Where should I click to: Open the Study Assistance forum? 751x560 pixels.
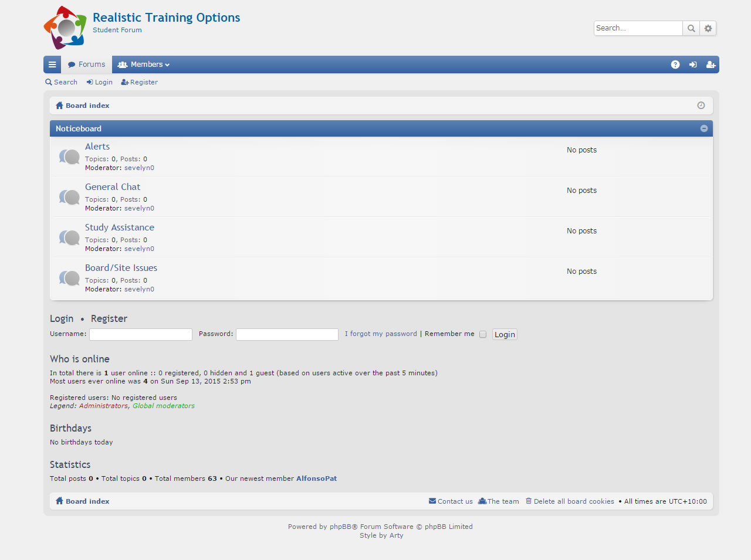pos(120,228)
